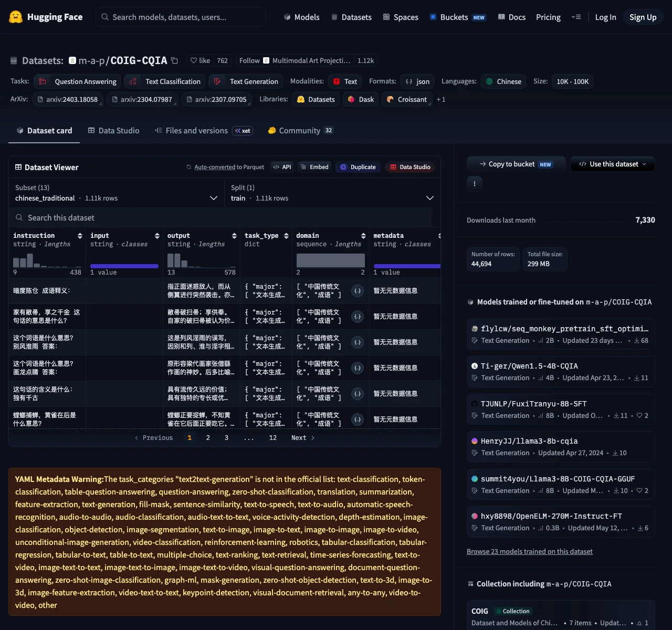This screenshot has height=630, width=672.
Task: Open the Pricing page
Action: (548, 17)
